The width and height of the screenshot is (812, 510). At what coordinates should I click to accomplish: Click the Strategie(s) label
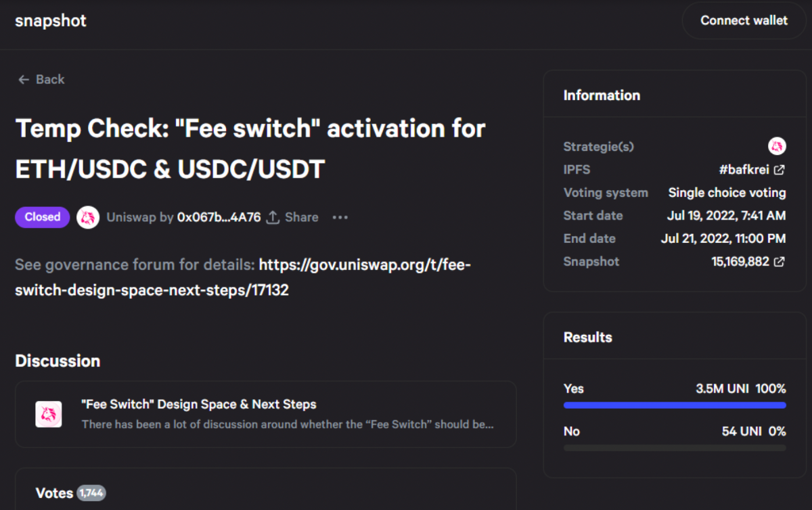(x=599, y=146)
